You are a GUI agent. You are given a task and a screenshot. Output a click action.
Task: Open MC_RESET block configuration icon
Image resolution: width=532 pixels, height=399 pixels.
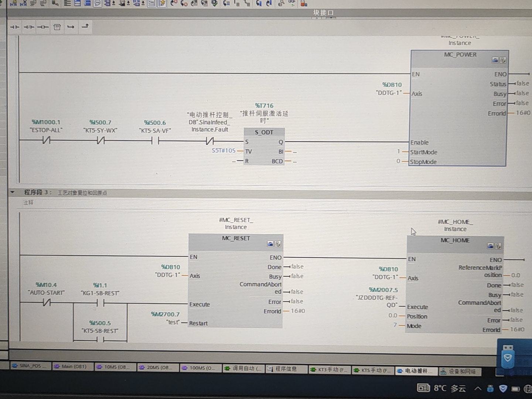pyautogui.click(x=270, y=244)
